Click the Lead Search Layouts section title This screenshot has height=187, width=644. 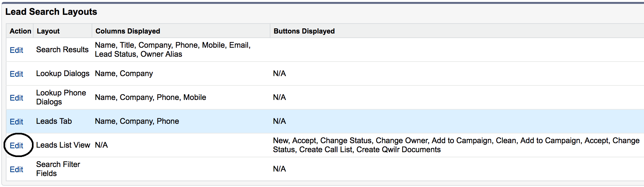[x=53, y=12]
